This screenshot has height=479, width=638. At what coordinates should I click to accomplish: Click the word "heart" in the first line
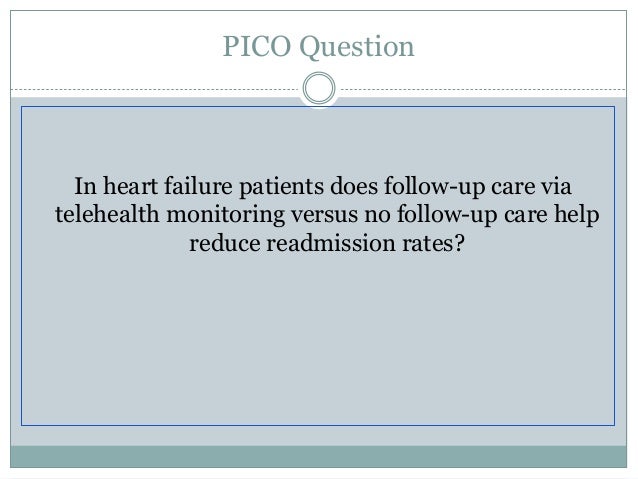click(x=130, y=186)
